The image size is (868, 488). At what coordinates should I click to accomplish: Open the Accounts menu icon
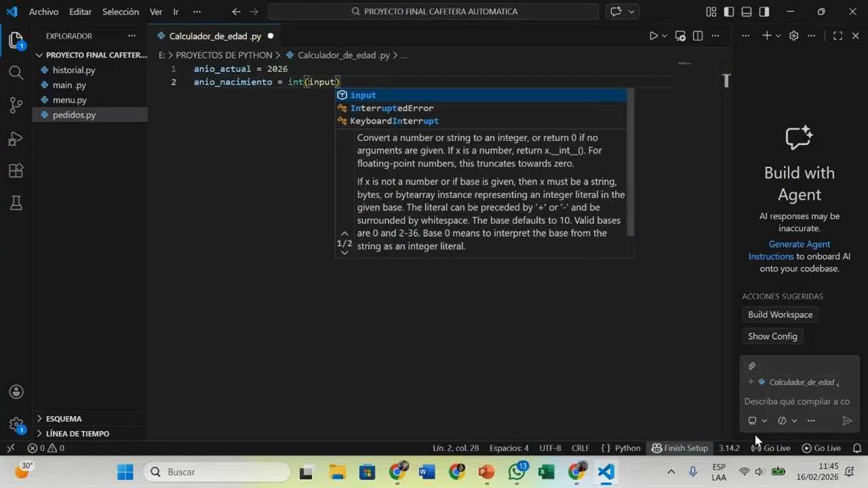coord(16,392)
